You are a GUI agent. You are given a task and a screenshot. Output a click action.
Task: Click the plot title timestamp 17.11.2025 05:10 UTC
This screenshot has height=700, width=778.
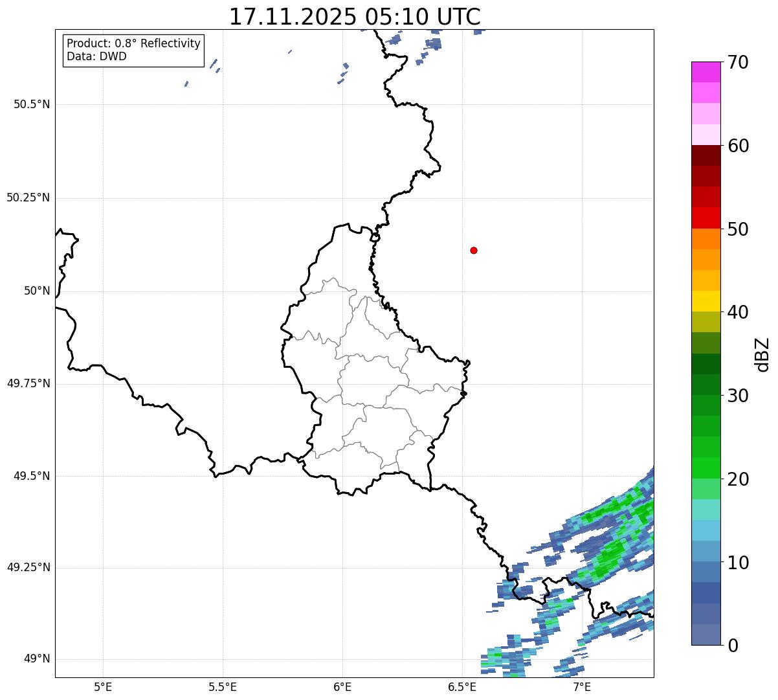pyautogui.click(x=355, y=17)
